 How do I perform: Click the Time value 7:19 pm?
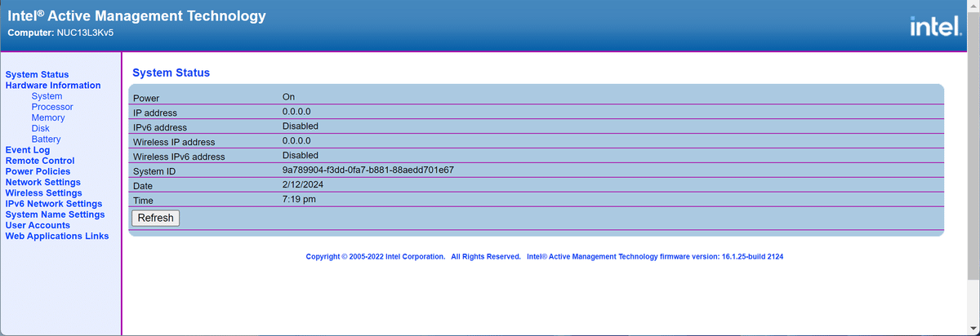300,199
